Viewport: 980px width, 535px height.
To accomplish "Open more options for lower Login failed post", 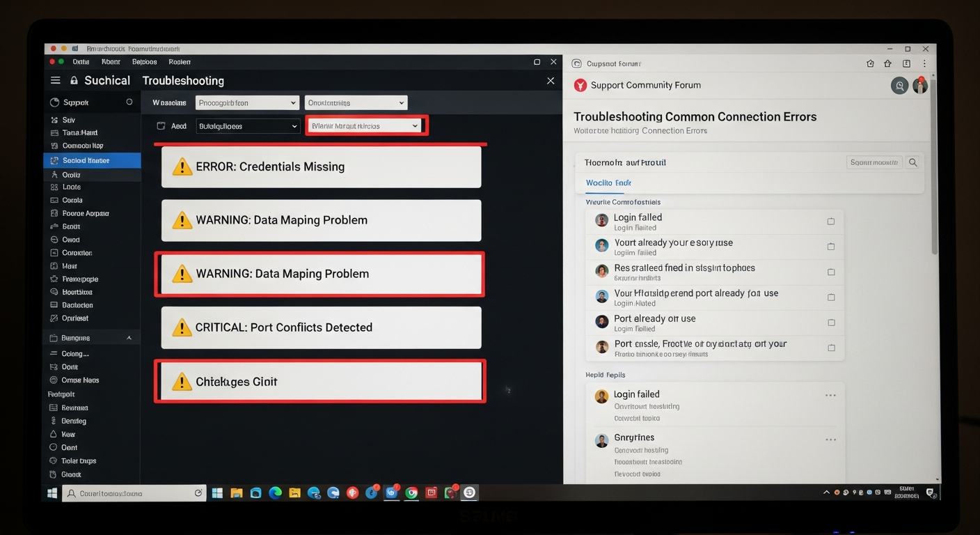I will point(830,395).
